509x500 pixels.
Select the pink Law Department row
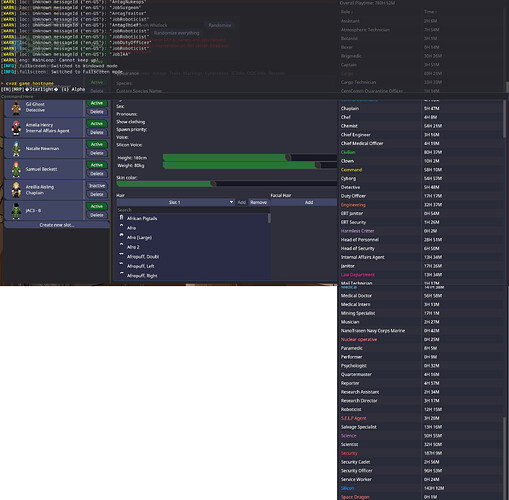(x=421, y=275)
